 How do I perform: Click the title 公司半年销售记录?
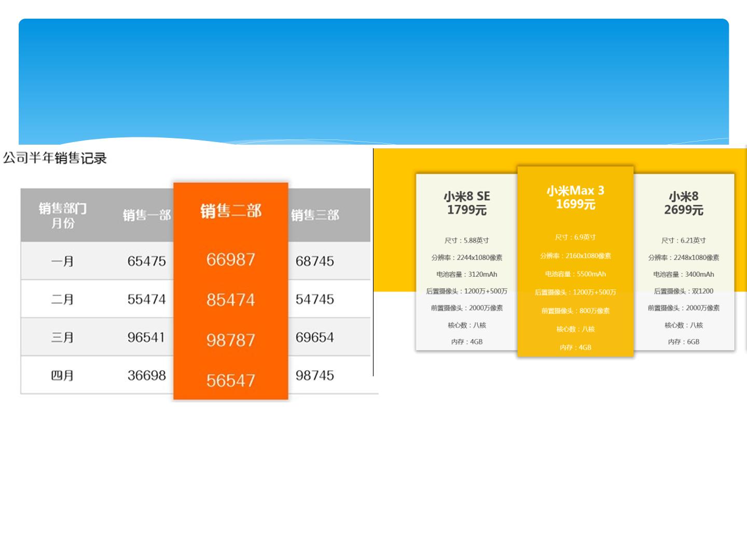point(55,158)
